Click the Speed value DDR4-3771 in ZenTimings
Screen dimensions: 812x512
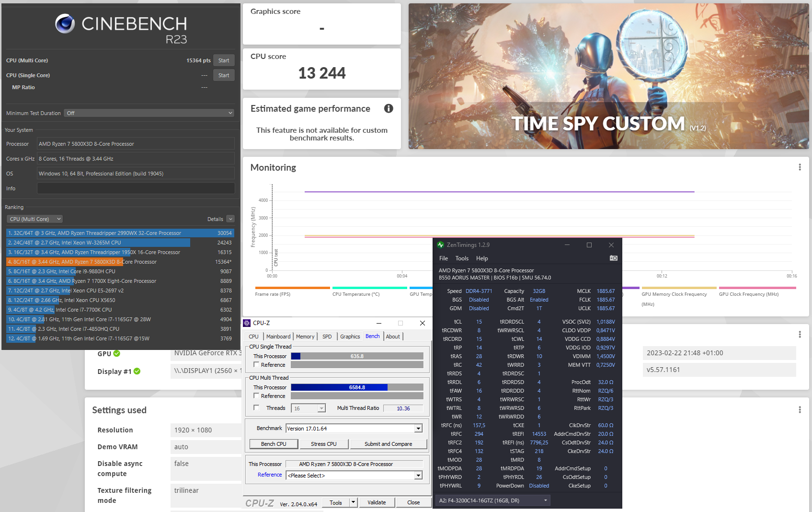coord(479,291)
